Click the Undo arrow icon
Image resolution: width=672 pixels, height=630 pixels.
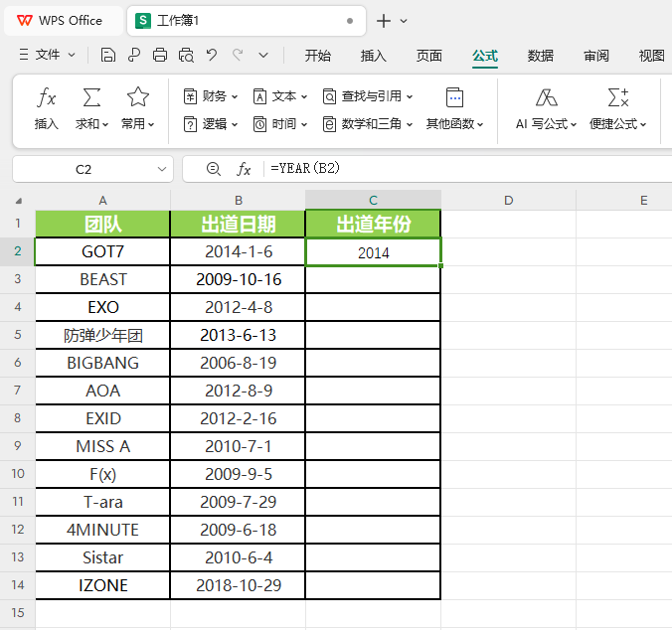click(212, 56)
